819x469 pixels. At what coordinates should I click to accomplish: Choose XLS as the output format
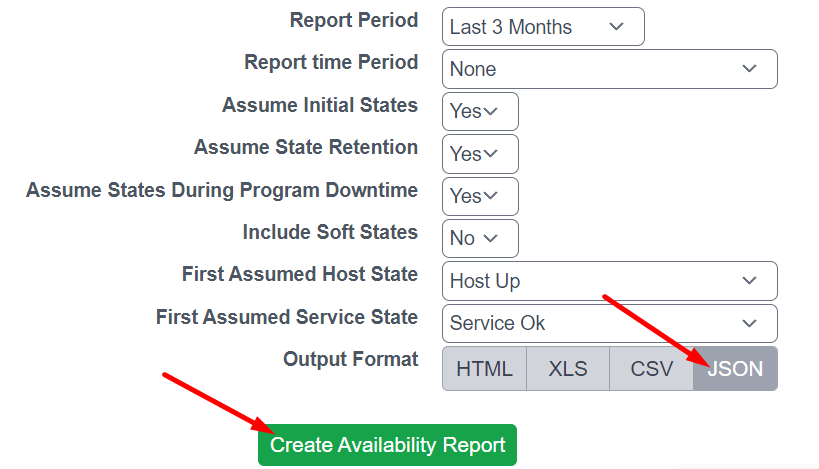568,369
